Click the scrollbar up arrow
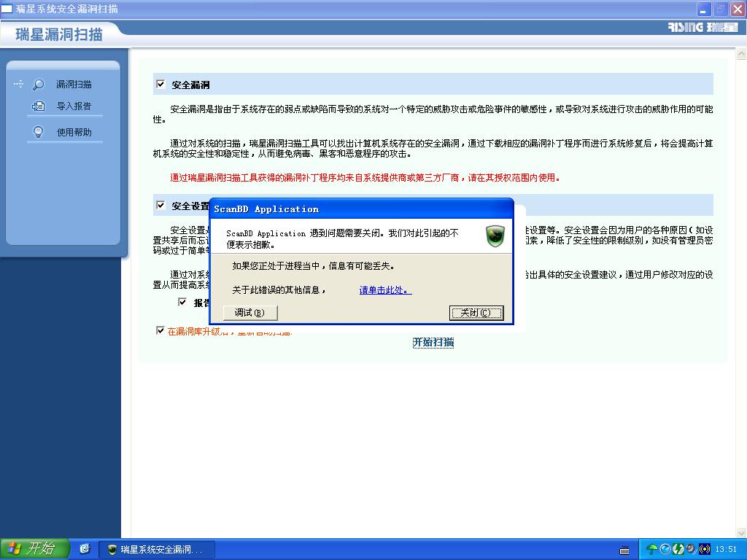 click(x=741, y=53)
